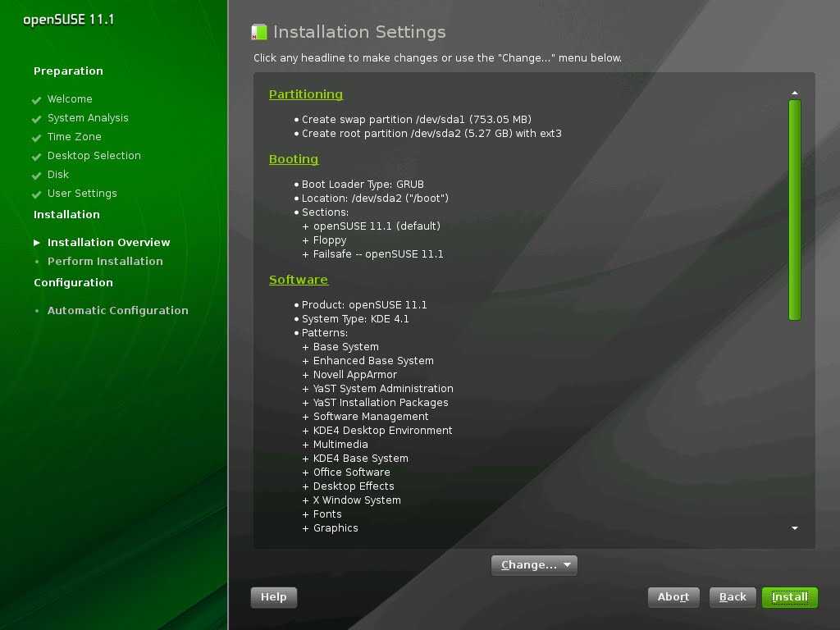Open the Change... dropdown menu

[x=534, y=565]
